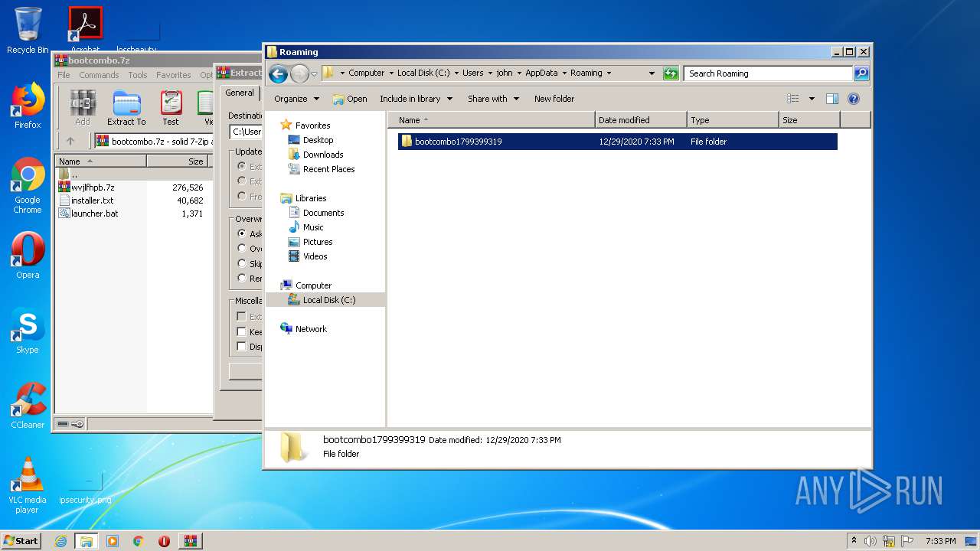The width and height of the screenshot is (980, 551).
Task: Click Extract To icon in WinRAR
Action: point(126,107)
